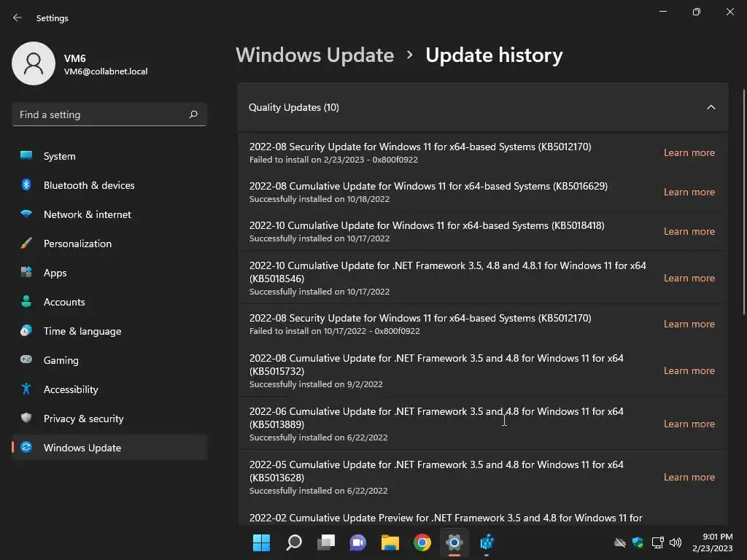Click the Settings gear taskbar icon
This screenshot has height=560, width=747.
pos(454,542)
